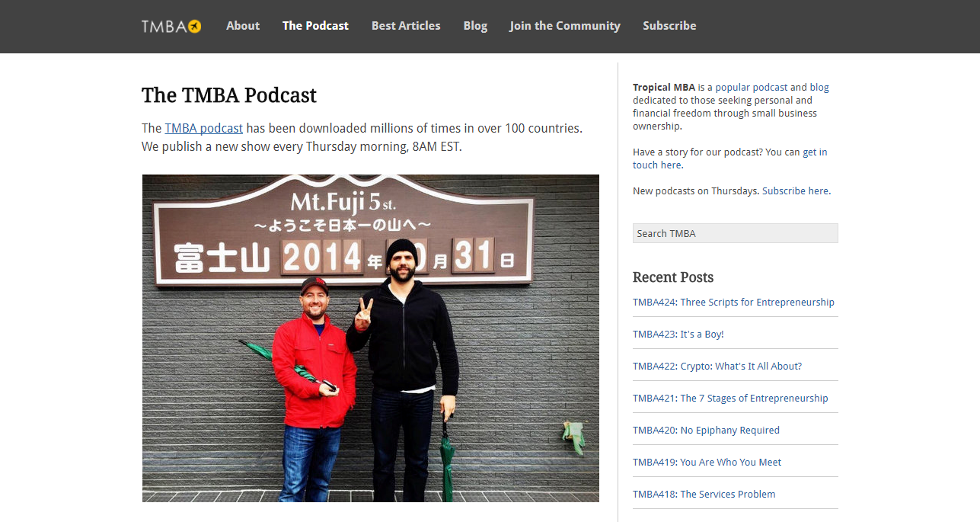
Task: Open TMBA420: No Epiphany Required post
Action: [x=706, y=431]
